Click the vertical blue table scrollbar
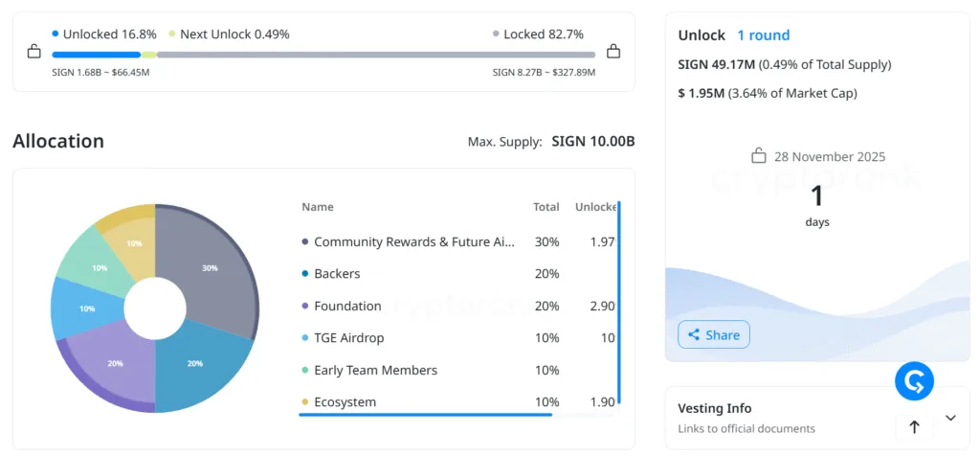This screenshot has width=980, height=456. click(619, 303)
